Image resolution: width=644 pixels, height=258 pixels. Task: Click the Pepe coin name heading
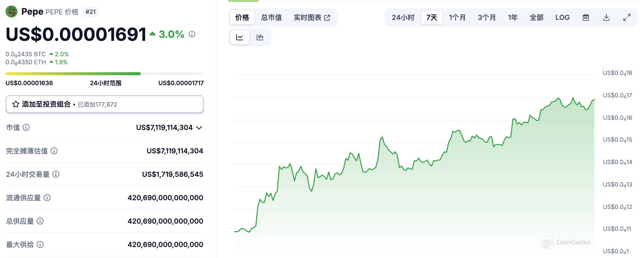tap(32, 11)
